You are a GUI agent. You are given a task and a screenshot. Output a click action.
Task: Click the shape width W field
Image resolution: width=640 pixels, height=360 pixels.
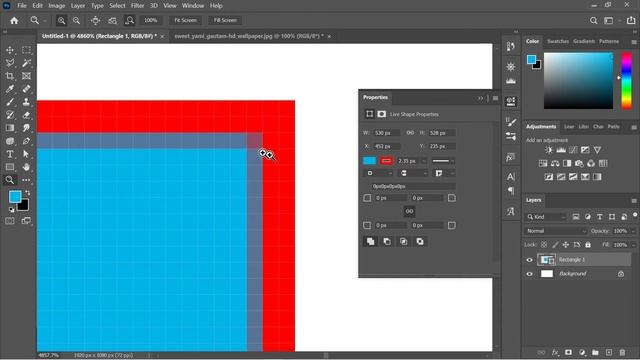(387, 133)
